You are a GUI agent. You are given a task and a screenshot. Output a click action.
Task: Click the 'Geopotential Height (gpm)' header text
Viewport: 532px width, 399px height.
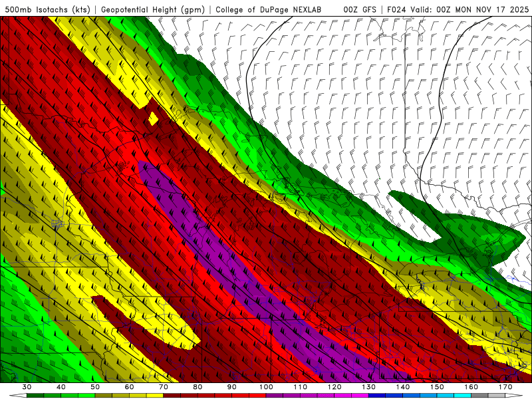(x=153, y=9)
